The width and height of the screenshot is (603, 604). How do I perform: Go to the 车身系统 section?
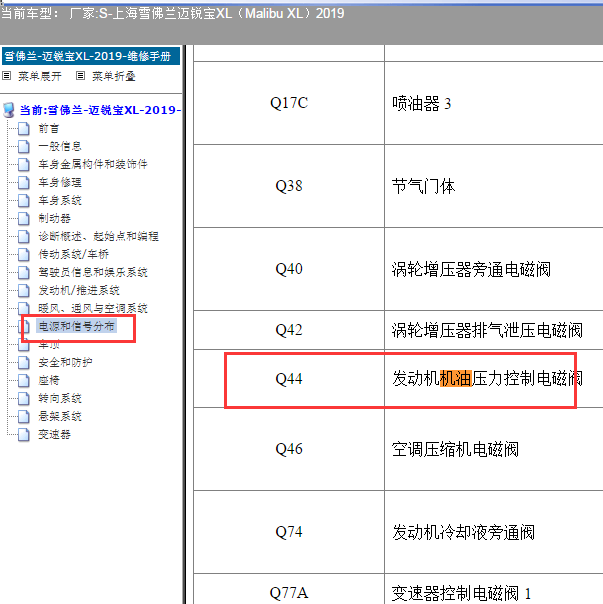[60, 200]
